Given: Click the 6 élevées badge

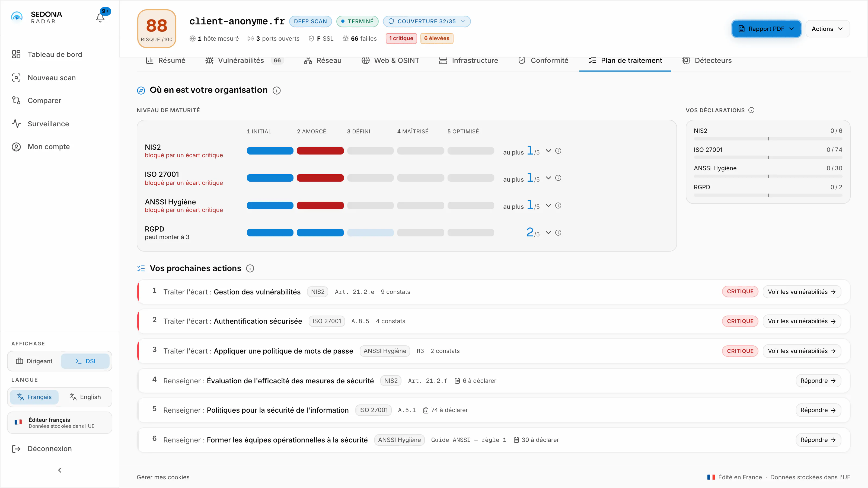Looking at the screenshot, I should 437,38.
